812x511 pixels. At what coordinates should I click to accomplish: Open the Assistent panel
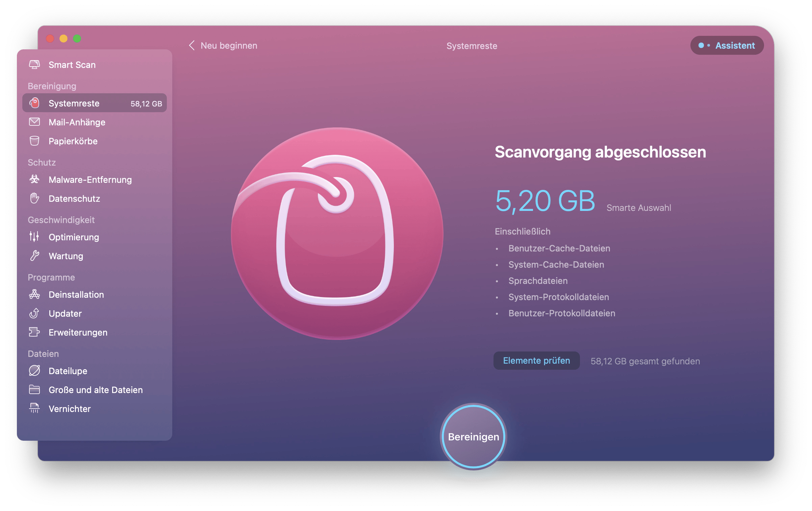(727, 45)
